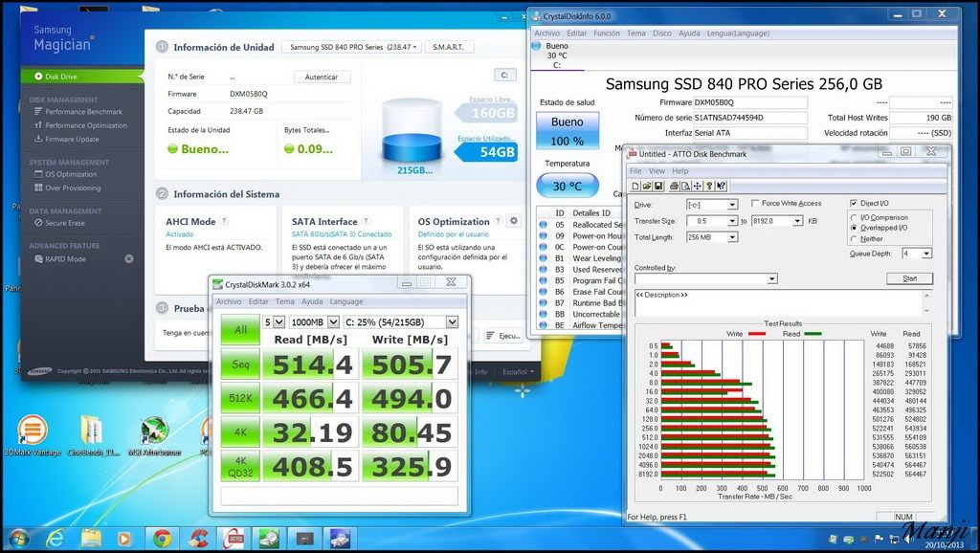Open Windows Media Player taskbar icon

click(124, 538)
